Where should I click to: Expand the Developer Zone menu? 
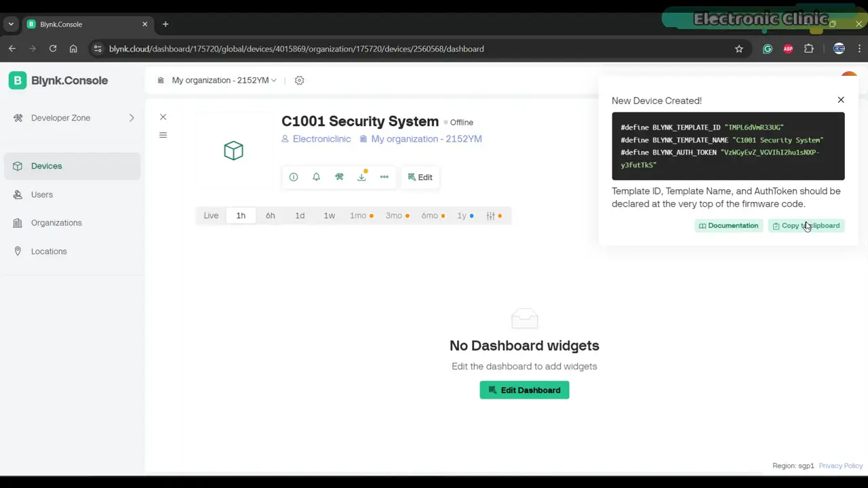pyautogui.click(x=73, y=118)
